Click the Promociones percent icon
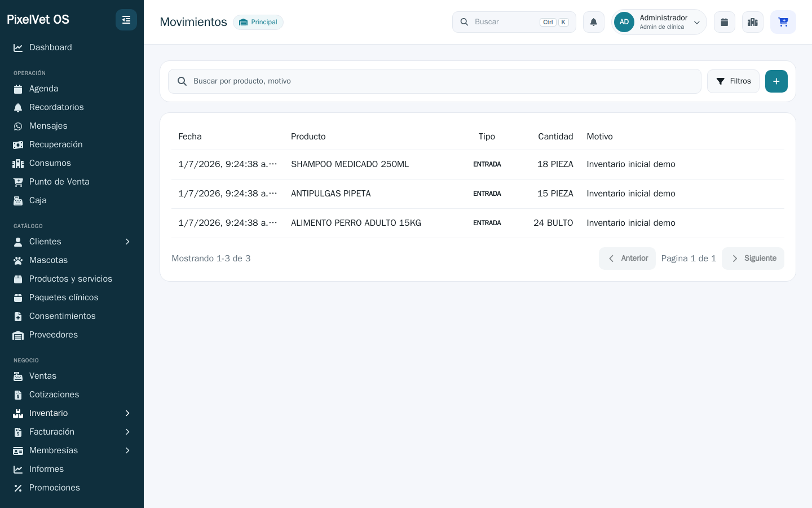The image size is (812, 508). [18, 488]
